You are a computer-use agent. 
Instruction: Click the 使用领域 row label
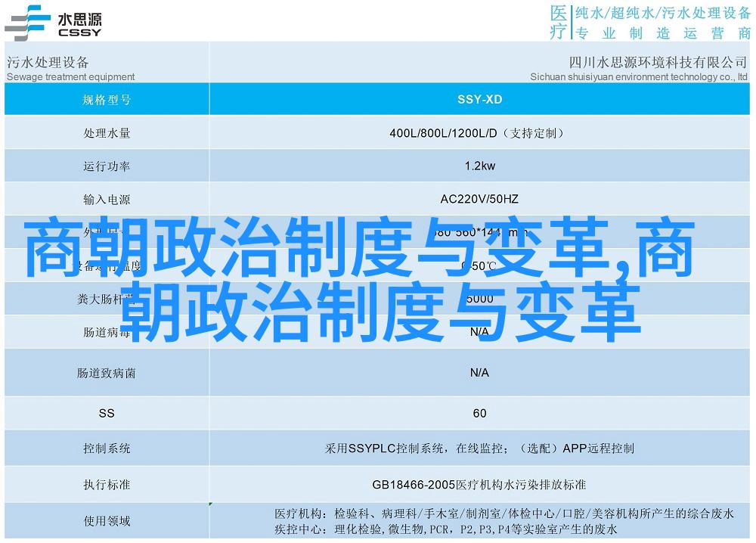107,520
